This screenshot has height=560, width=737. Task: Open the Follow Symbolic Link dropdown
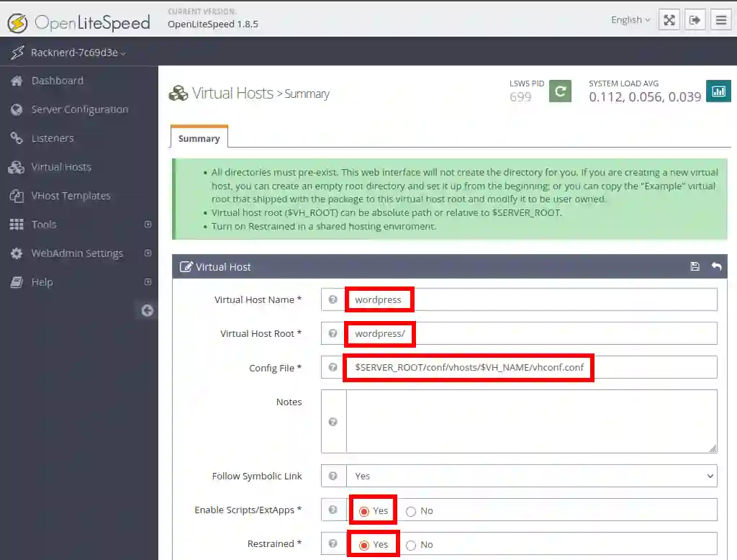[x=531, y=476]
